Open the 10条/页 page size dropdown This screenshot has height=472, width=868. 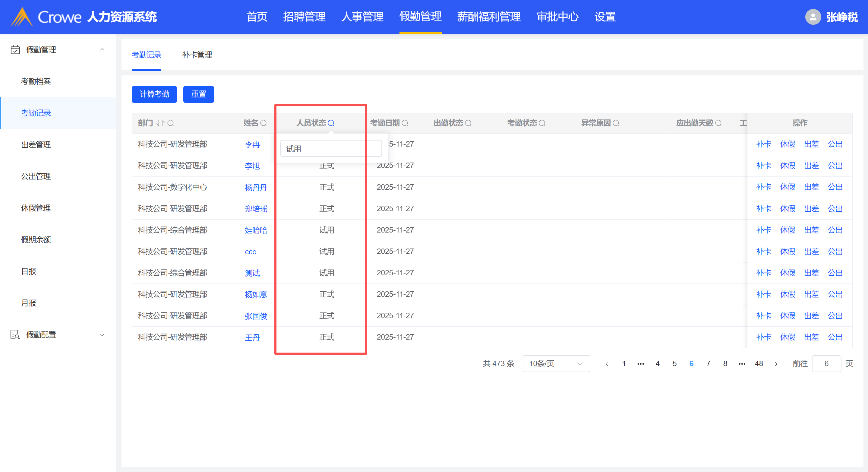tap(556, 363)
